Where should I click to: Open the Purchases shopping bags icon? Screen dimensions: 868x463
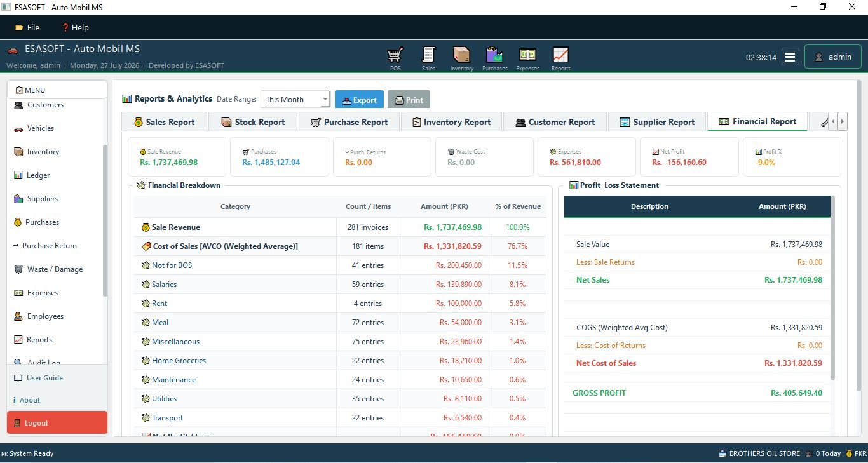[494, 55]
